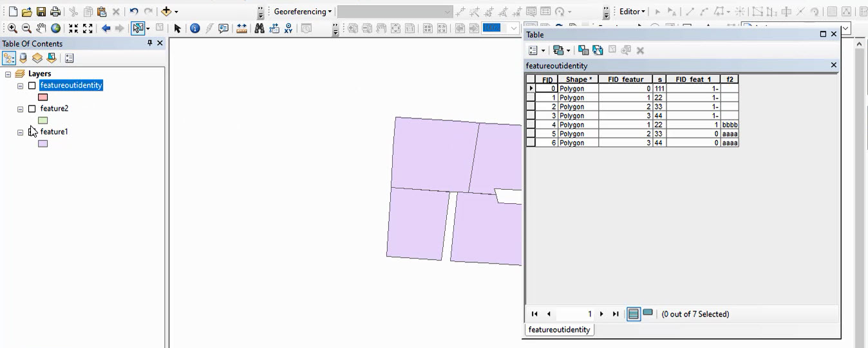Click the Save map icon

coord(41,12)
